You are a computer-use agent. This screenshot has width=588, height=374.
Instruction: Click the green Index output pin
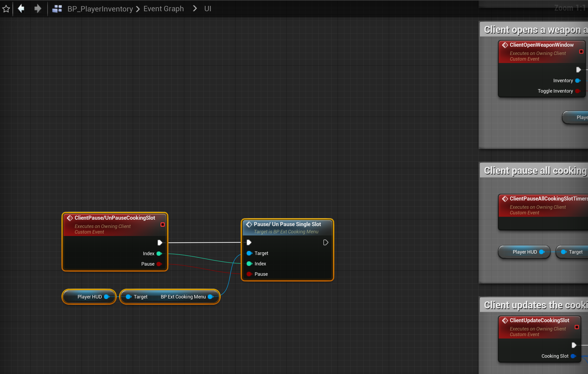[159, 254]
